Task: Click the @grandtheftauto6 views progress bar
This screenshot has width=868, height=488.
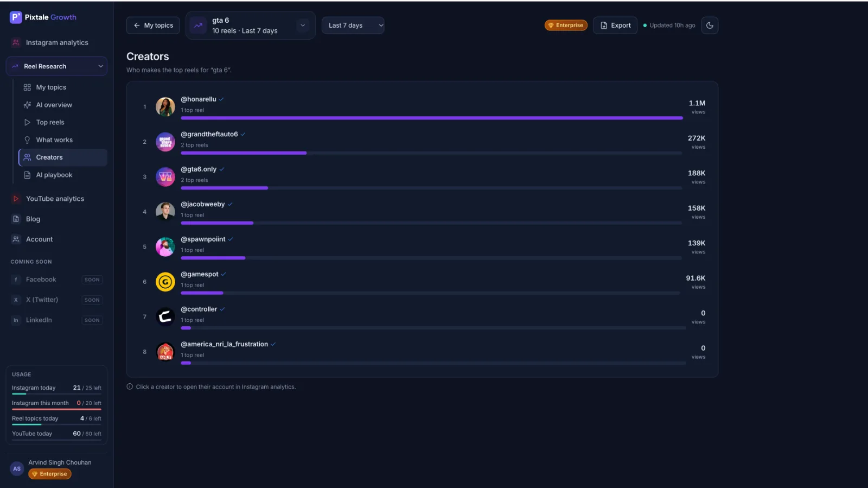Action: 431,153
